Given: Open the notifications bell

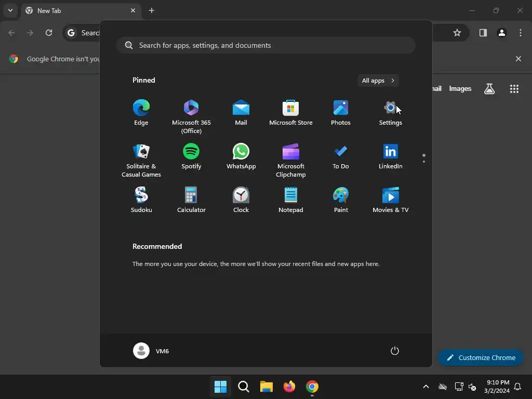Looking at the screenshot, I should pos(517,387).
